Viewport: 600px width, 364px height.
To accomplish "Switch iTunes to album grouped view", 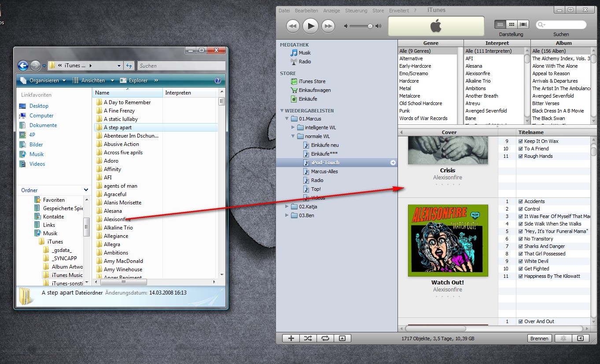I will pos(512,25).
